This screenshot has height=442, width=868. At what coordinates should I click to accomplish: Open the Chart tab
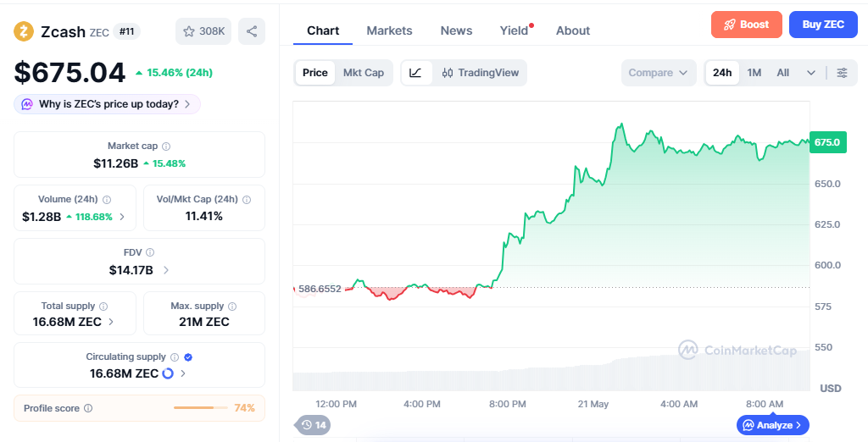323,30
